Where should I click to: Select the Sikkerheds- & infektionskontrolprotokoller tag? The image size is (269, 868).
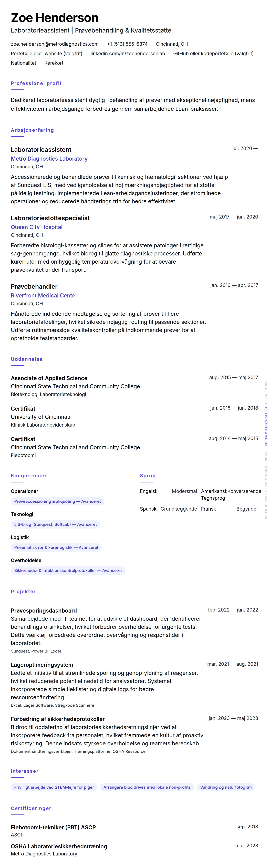(x=68, y=571)
